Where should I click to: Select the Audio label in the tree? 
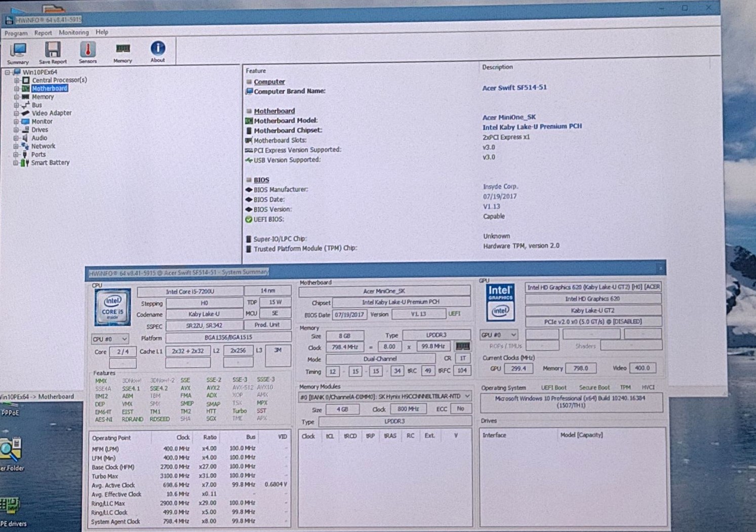[39, 138]
